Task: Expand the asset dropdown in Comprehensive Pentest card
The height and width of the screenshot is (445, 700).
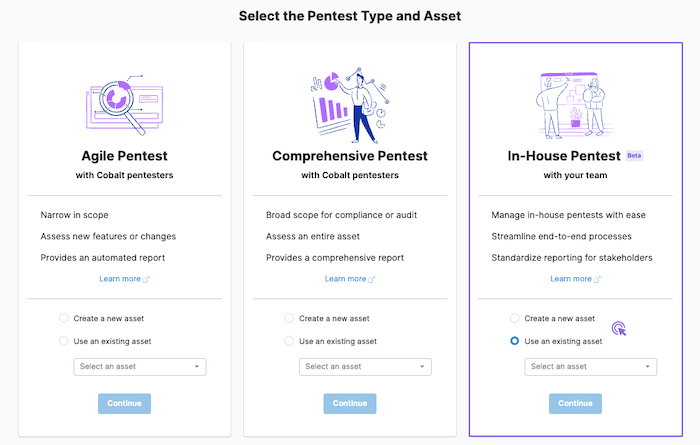Action: (365, 367)
